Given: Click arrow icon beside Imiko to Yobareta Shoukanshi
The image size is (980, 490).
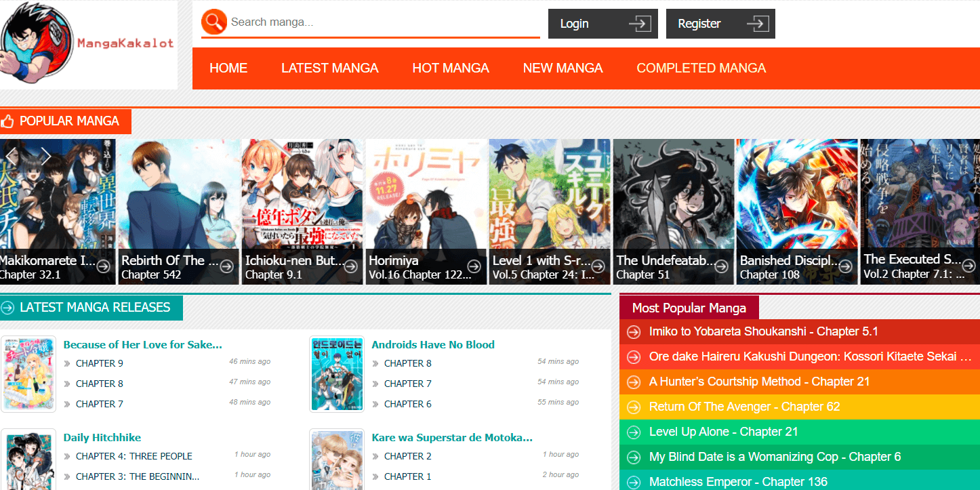Looking at the screenshot, I should pyautogui.click(x=634, y=332).
